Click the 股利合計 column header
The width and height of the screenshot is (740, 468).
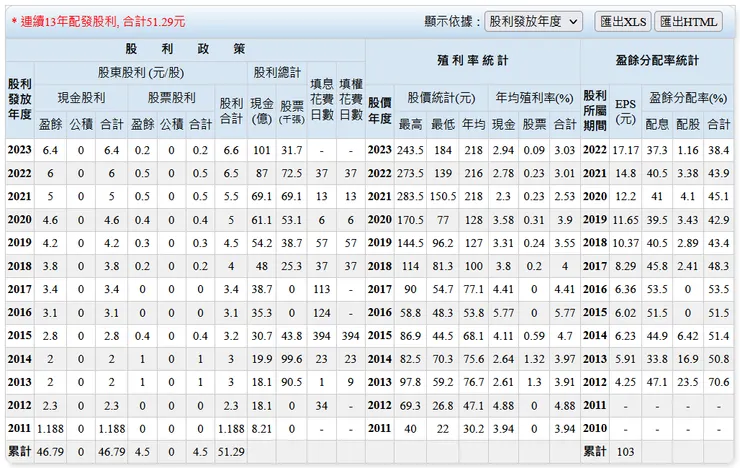click(231, 111)
